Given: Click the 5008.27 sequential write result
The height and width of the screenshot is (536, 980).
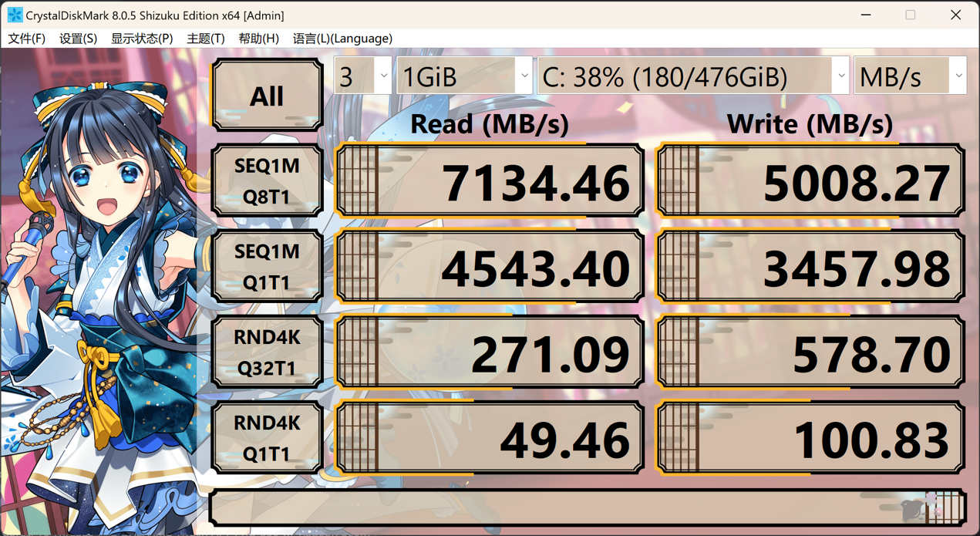Looking at the screenshot, I should click(x=810, y=182).
